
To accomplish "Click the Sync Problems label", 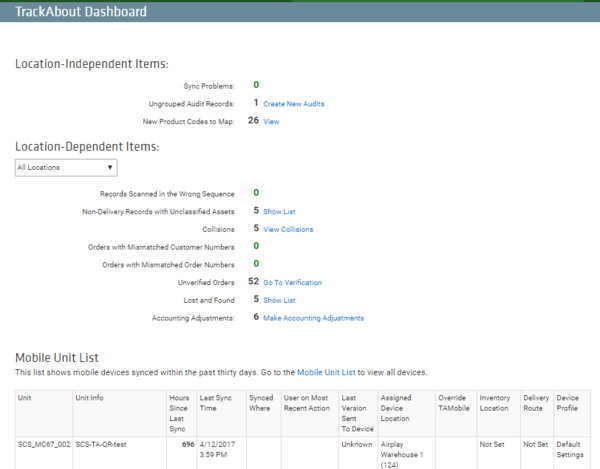I will click(209, 86).
